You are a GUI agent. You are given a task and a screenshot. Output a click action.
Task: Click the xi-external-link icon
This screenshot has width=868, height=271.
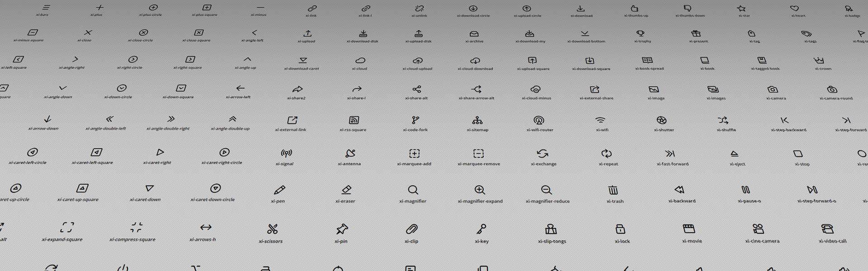(x=292, y=120)
